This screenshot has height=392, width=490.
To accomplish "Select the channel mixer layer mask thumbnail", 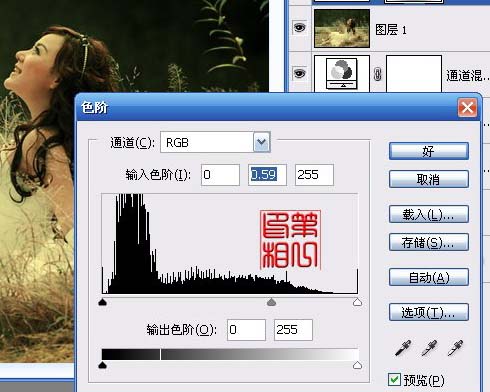I will 414,74.
